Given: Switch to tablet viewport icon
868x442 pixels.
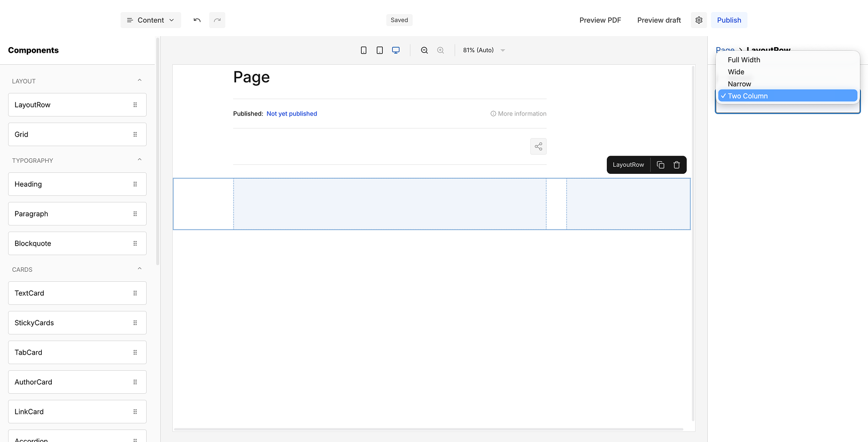Looking at the screenshot, I should pyautogui.click(x=380, y=50).
